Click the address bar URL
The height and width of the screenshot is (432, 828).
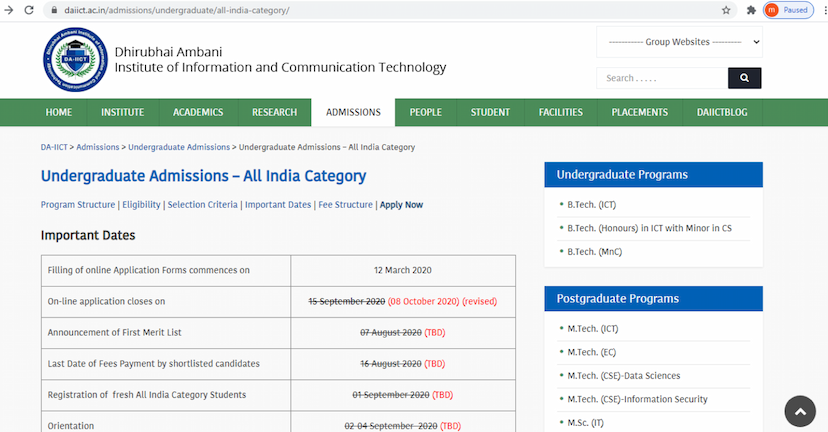pyautogui.click(x=177, y=10)
